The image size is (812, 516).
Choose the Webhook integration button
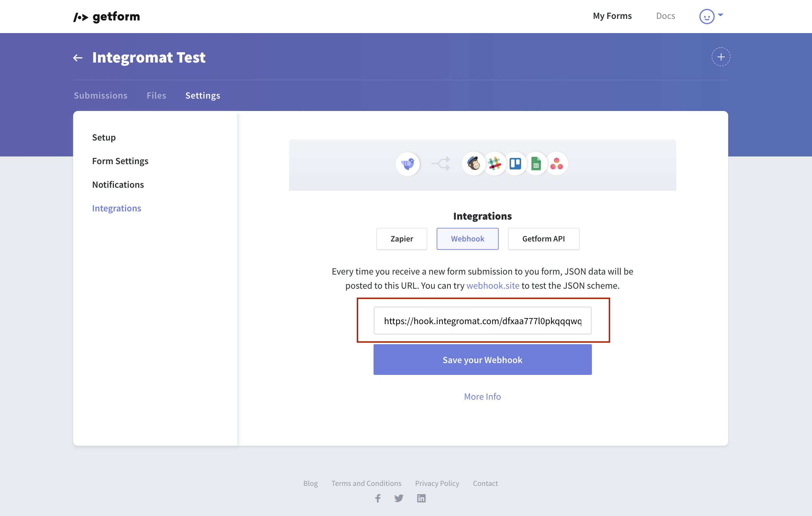pyautogui.click(x=467, y=239)
